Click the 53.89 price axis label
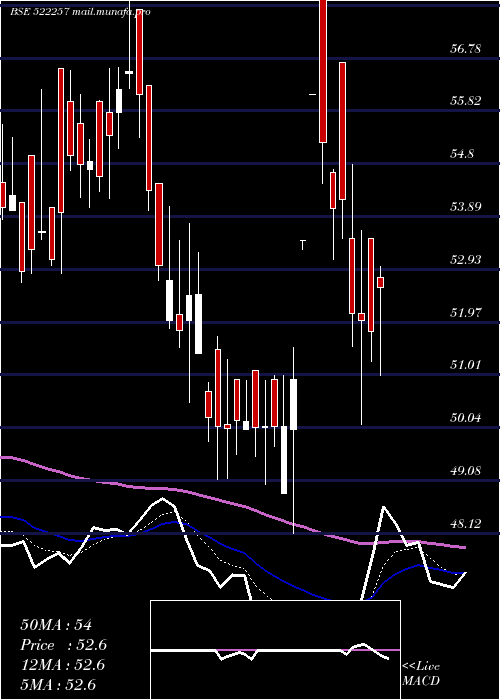This screenshot has height=700, width=500. point(466,207)
